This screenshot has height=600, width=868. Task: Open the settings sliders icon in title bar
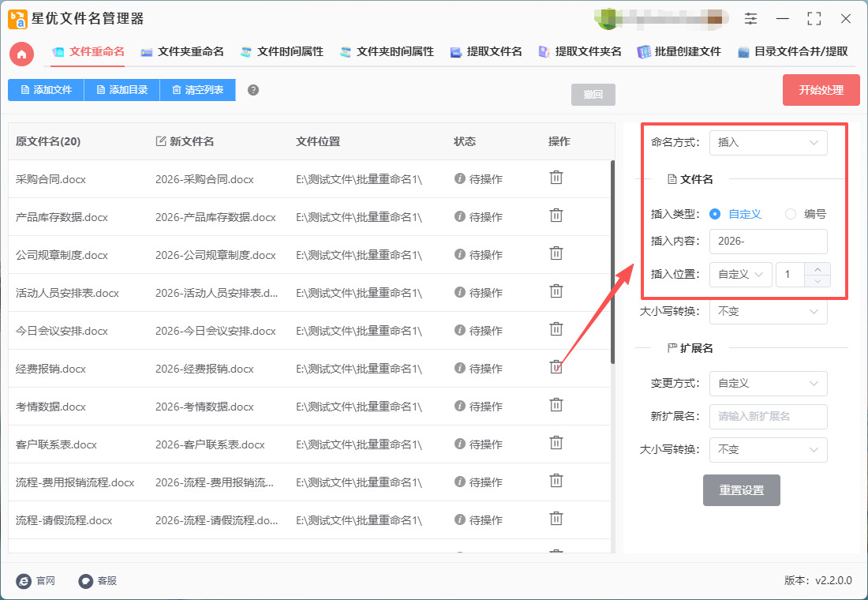(750, 18)
